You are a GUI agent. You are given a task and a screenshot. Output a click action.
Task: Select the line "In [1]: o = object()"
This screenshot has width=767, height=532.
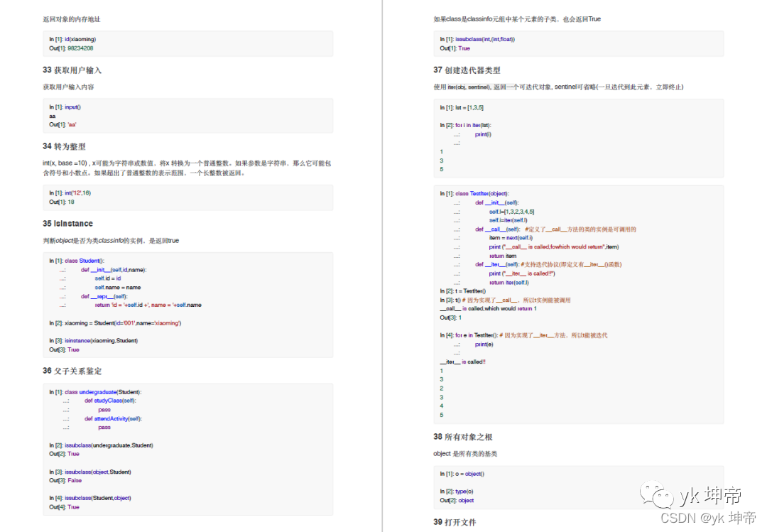[x=462, y=474]
